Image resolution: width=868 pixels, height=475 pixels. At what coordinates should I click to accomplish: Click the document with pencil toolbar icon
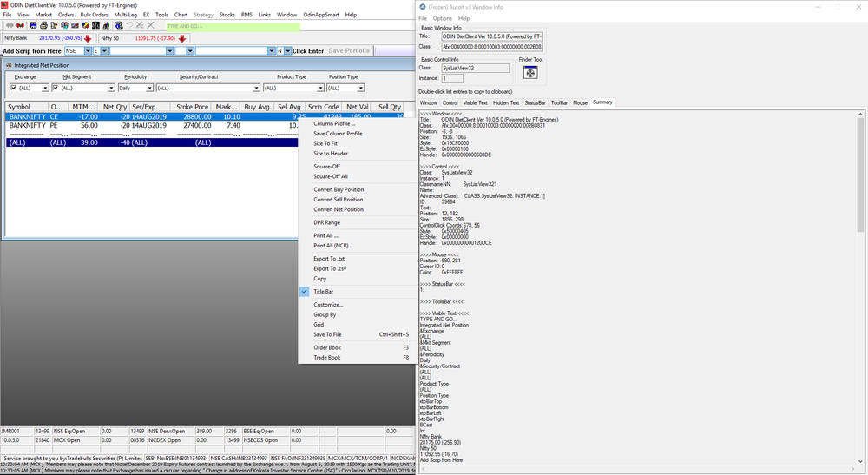point(54,25)
